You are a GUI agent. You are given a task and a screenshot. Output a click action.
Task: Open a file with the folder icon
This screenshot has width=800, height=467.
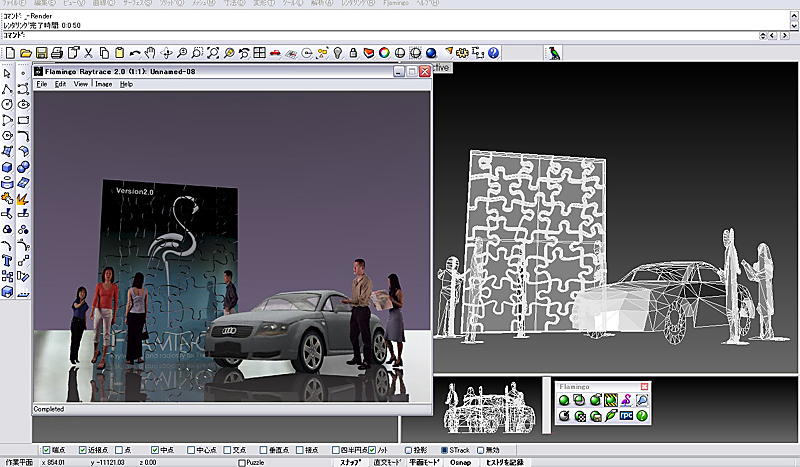click(26, 53)
